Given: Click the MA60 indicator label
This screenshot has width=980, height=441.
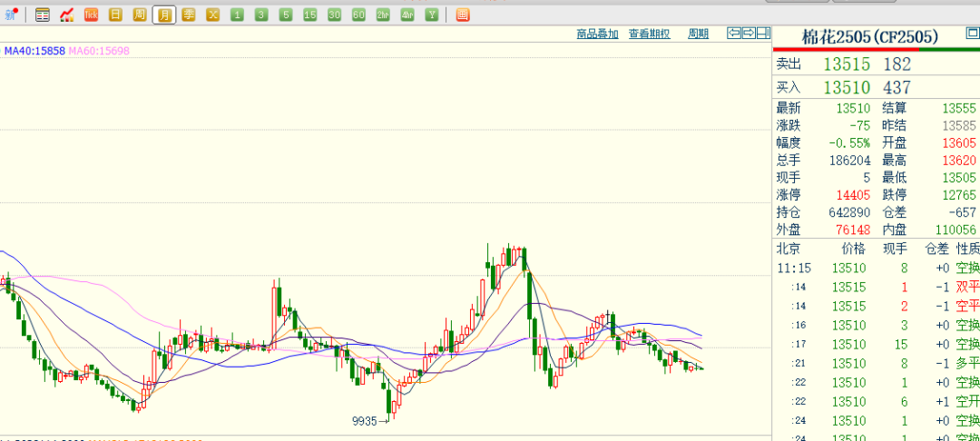Looking at the screenshot, I should [x=99, y=51].
